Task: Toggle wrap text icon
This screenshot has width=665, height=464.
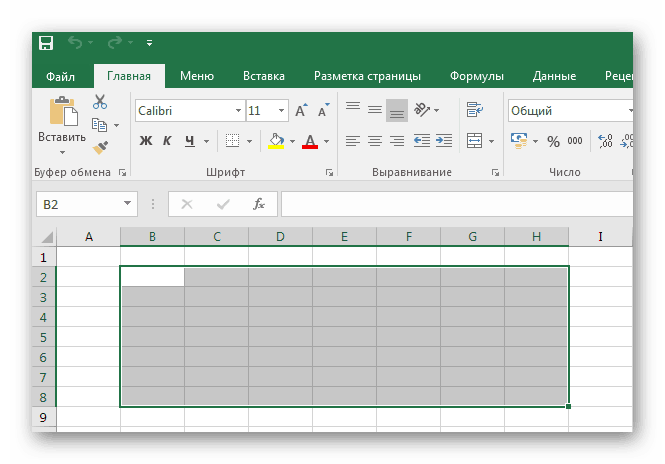Action: pyautogui.click(x=475, y=110)
